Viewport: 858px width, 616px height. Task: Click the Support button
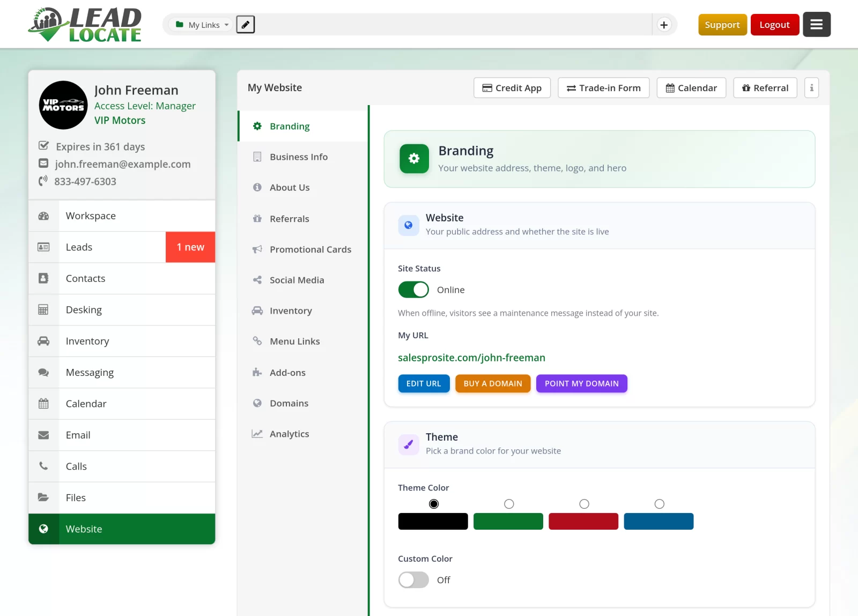[x=722, y=25]
